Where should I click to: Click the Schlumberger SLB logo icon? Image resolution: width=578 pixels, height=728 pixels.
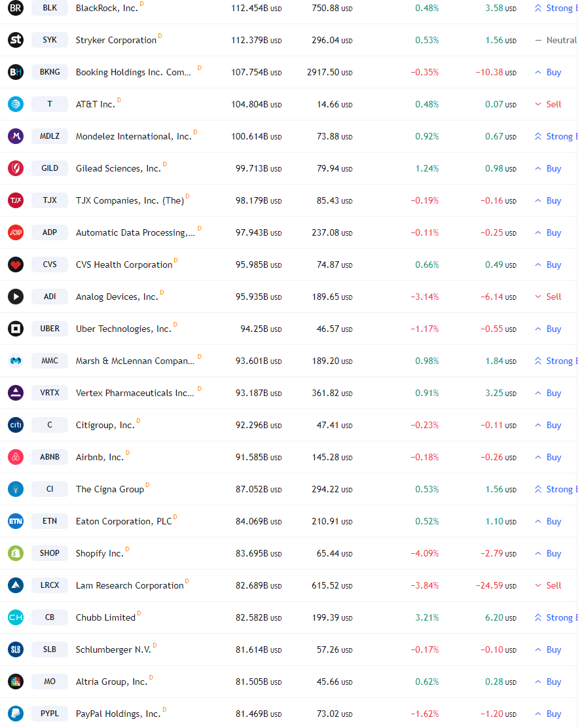[x=16, y=649]
